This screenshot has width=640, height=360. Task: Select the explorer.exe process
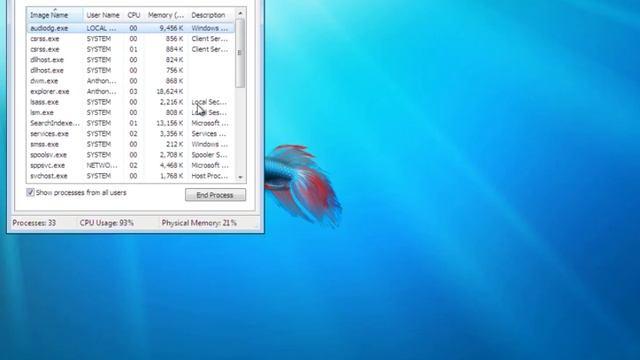[131, 92]
